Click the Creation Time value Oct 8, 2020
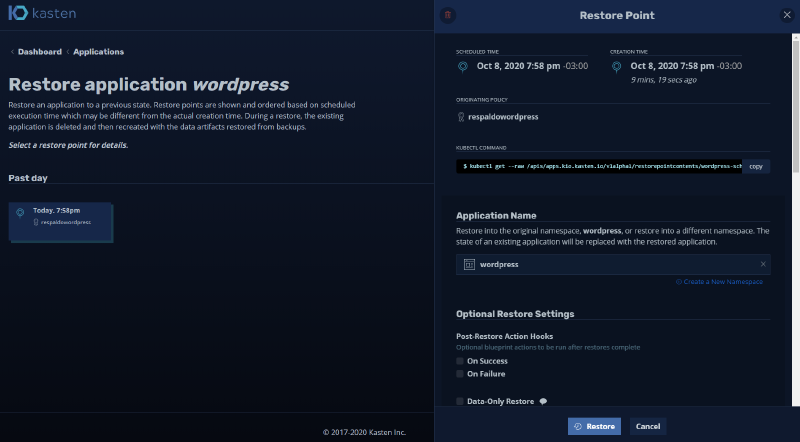The width and height of the screenshot is (800, 442). [x=686, y=66]
